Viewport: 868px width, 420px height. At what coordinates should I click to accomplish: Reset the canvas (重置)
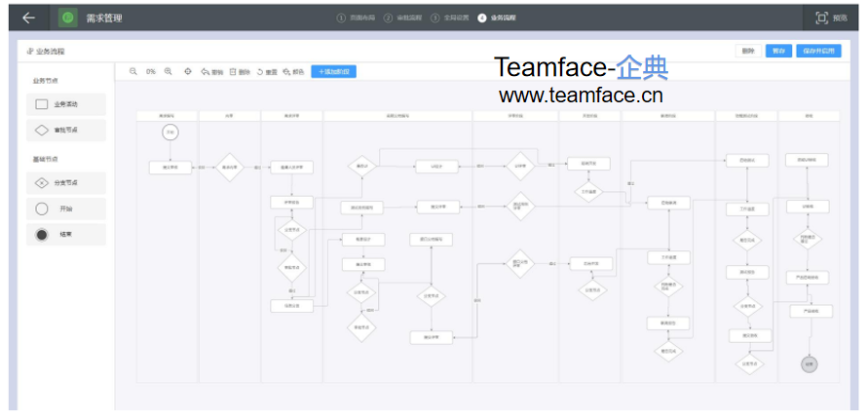(267, 71)
